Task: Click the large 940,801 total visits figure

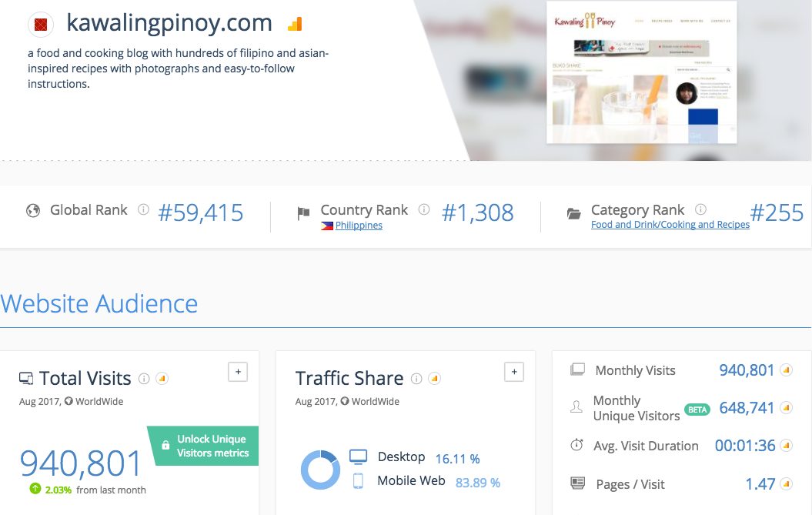Action: click(80, 463)
